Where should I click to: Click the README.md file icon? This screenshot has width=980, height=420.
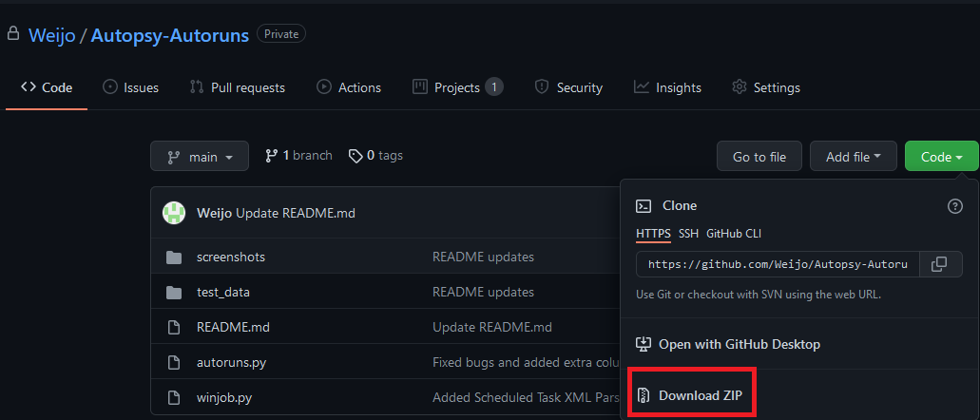pos(174,327)
